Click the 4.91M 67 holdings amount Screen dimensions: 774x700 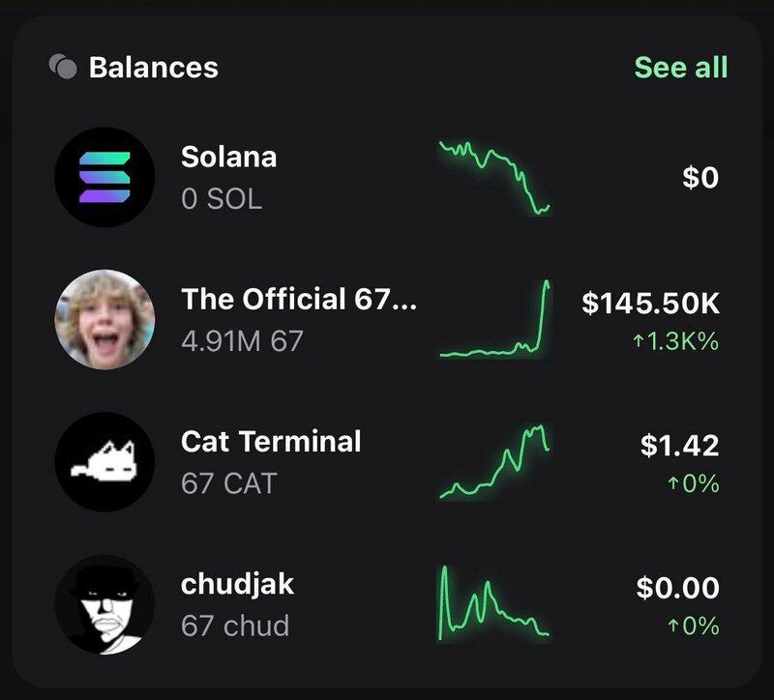242,340
